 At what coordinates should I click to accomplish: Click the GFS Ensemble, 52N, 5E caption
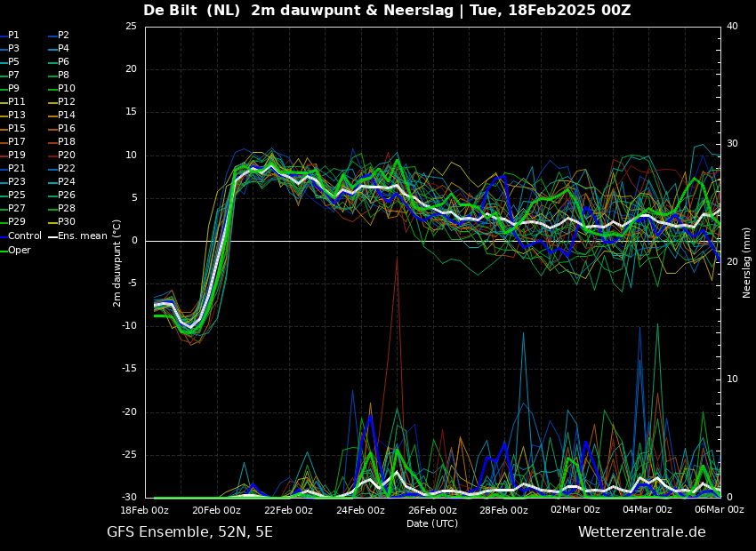pyautogui.click(x=189, y=532)
